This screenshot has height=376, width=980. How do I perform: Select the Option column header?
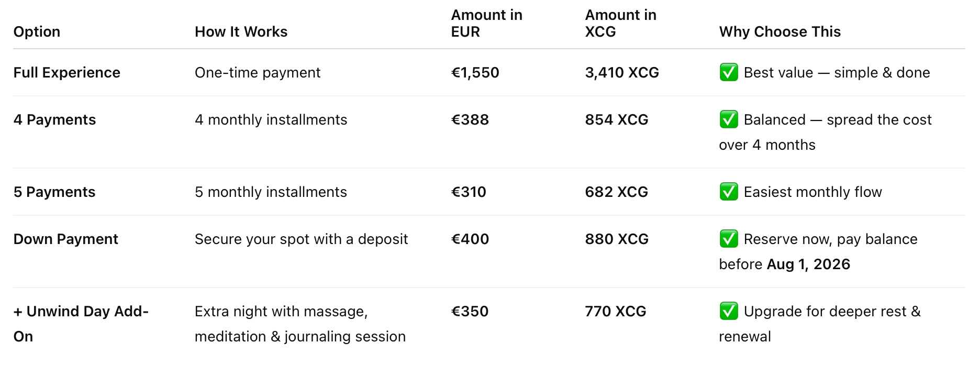pyautogui.click(x=37, y=32)
